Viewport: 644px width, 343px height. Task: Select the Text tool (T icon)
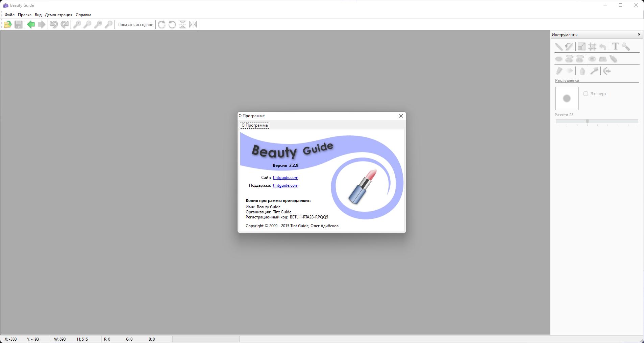(x=615, y=47)
